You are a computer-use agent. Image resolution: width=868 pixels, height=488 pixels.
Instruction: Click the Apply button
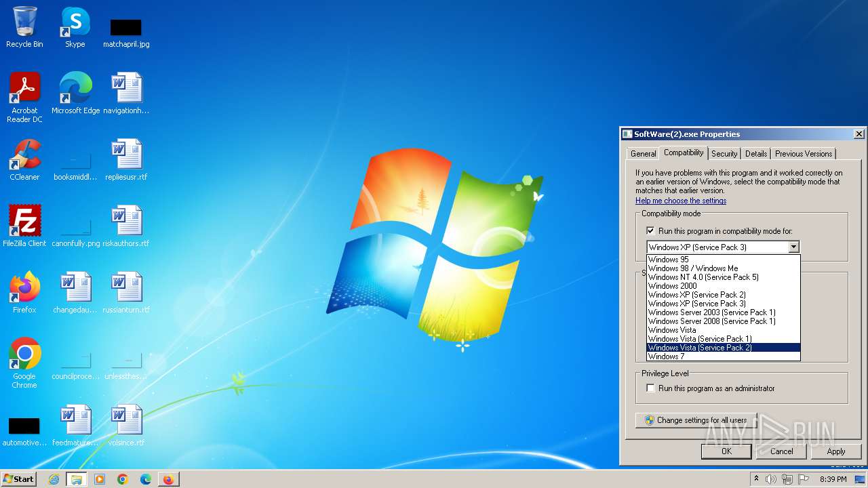(x=836, y=451)
